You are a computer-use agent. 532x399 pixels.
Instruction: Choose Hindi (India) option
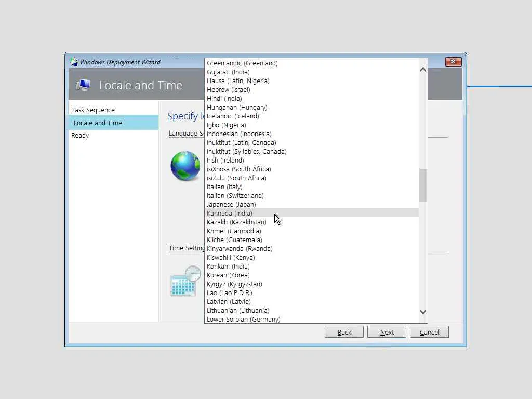point(312,98)
